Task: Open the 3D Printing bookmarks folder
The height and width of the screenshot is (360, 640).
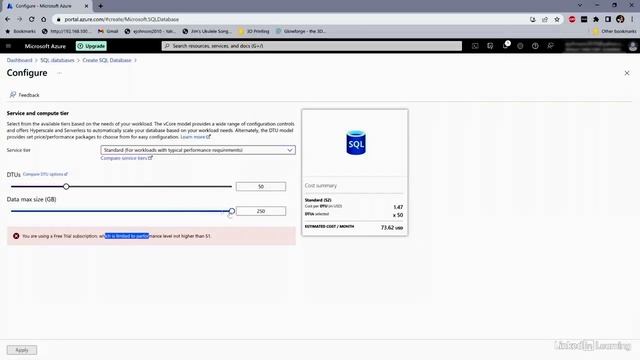Action: pos(254,31)
